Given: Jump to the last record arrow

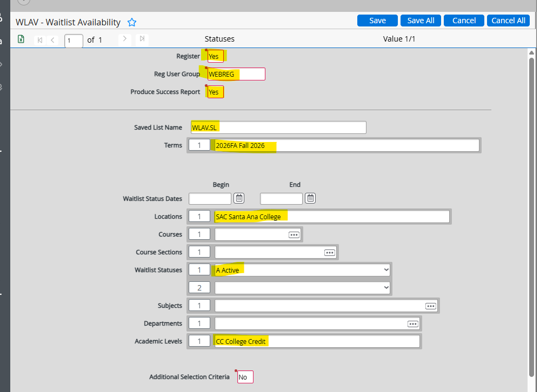Looking at the screenshot, I should click(142, 39).
